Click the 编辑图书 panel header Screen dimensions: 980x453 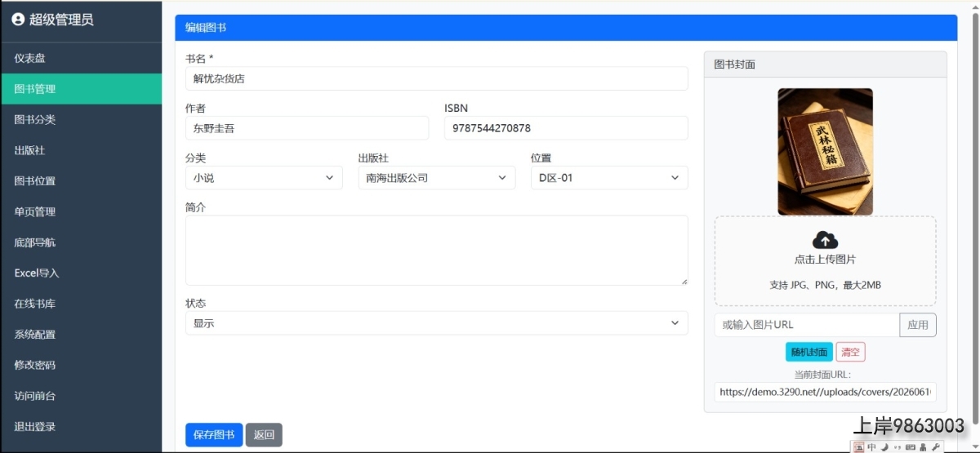[565, 28]
